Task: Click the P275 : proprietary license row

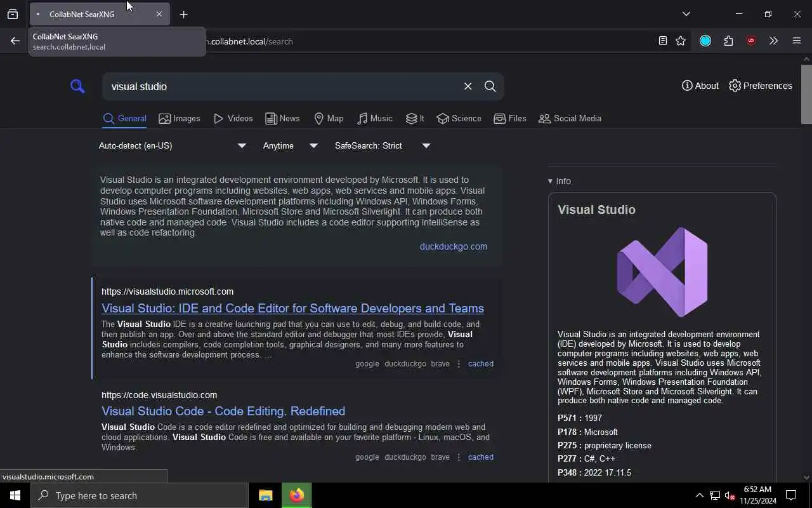Action: pyautogui.click(x=605, y=446)
